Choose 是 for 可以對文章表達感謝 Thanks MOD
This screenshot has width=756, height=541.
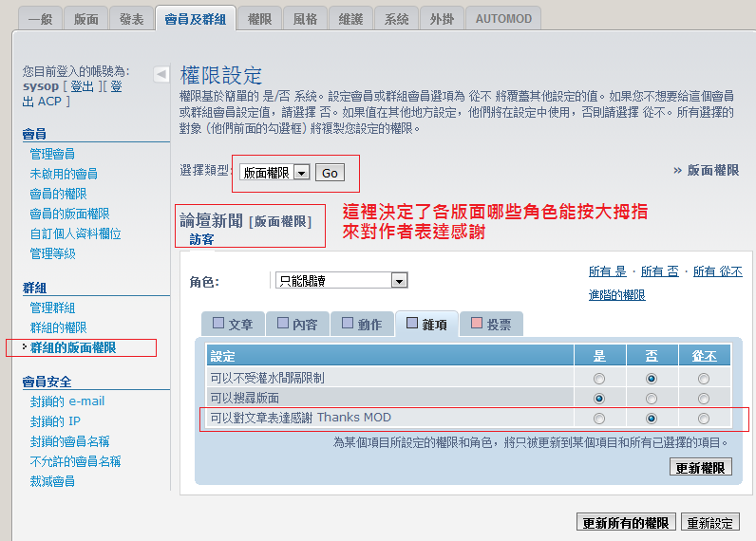click(599, 419)
